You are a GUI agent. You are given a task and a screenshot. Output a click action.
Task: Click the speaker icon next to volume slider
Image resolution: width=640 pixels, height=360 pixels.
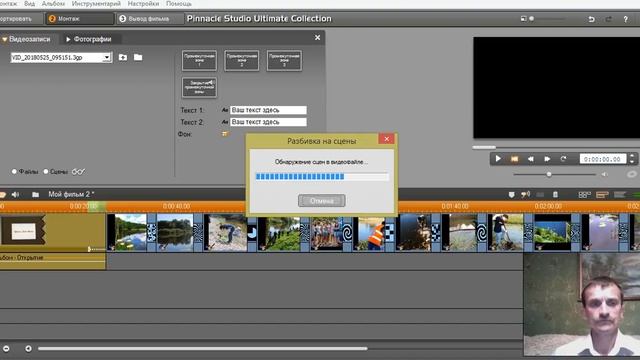pos(604,174)
